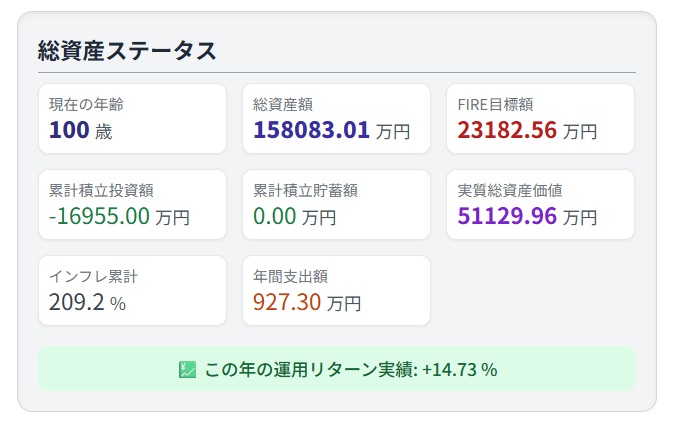
Task: Select the インフレ累計 card
Action: [x=132, y=291]
